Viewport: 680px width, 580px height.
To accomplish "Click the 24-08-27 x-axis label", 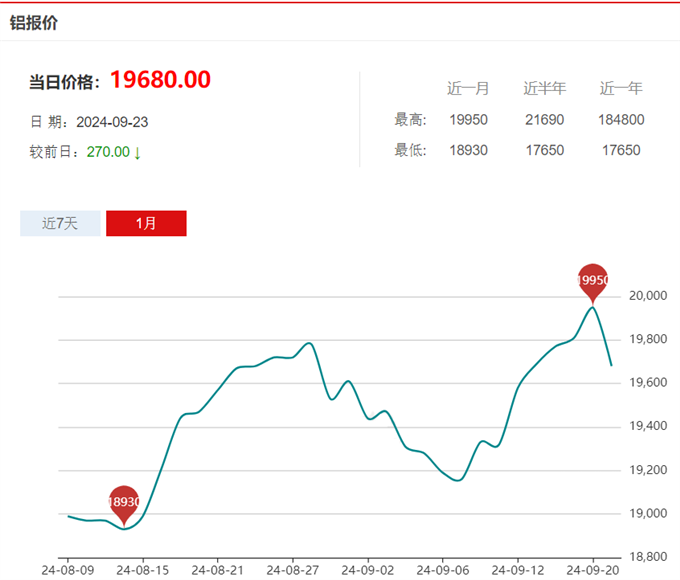I will coord(292,570).
